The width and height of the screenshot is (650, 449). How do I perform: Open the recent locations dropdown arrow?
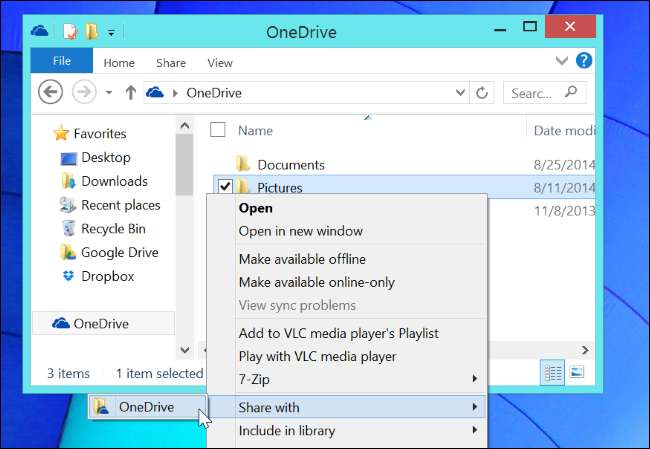point(109,92)
